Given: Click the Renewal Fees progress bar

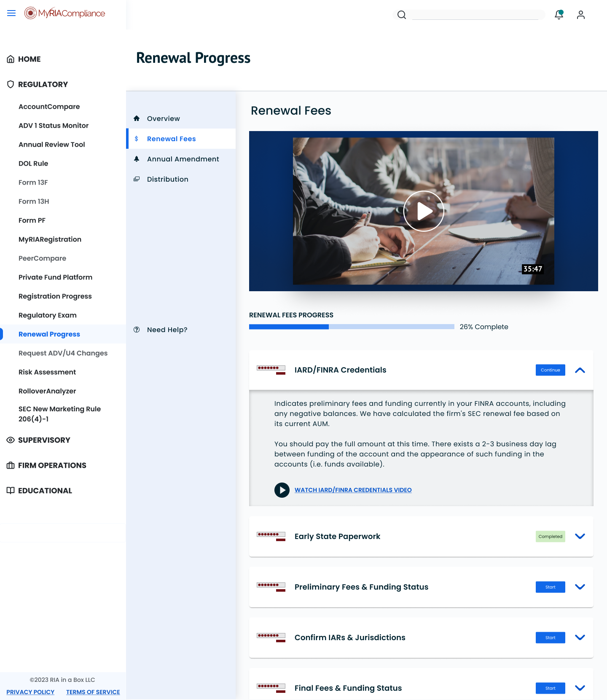Looking at the screenshot, I should click(352, 327).
